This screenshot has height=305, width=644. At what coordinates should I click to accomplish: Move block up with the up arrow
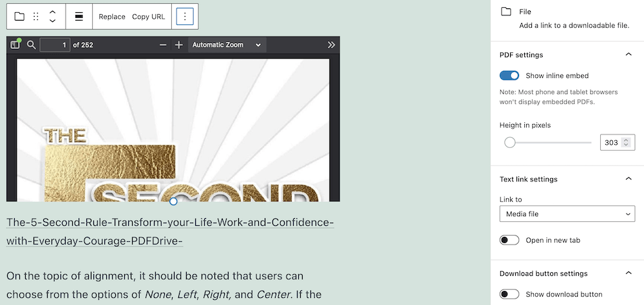[x=52, y=12]
